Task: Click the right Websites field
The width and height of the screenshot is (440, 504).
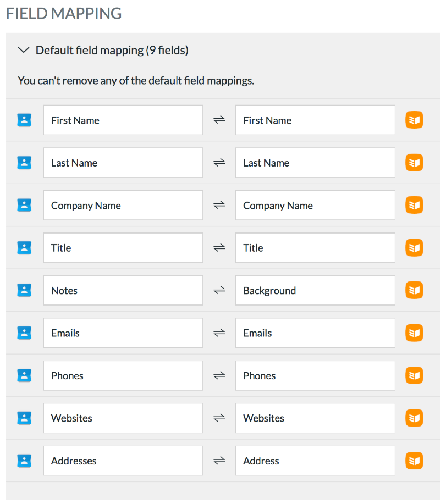Action: [x=315, y=418]
